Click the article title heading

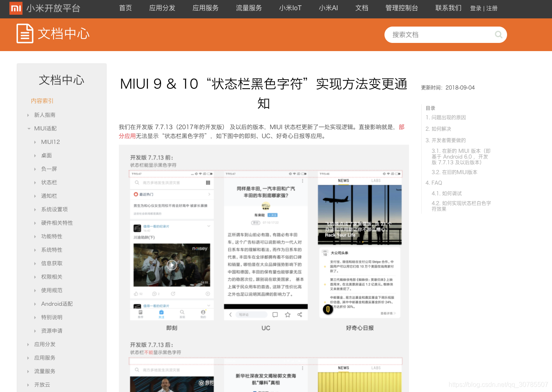point(264,93)
